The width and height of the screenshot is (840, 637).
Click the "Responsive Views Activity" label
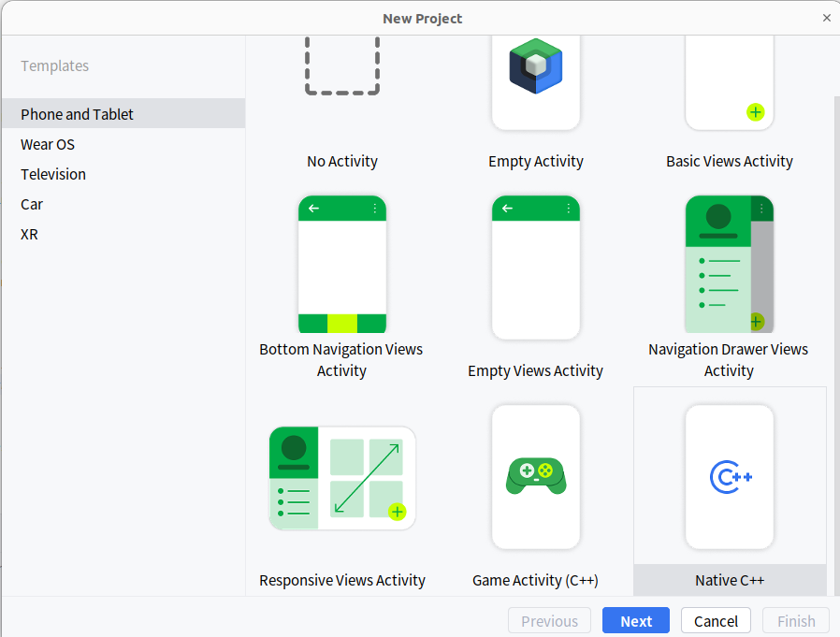pyautogui.click(x=342, y=580)
